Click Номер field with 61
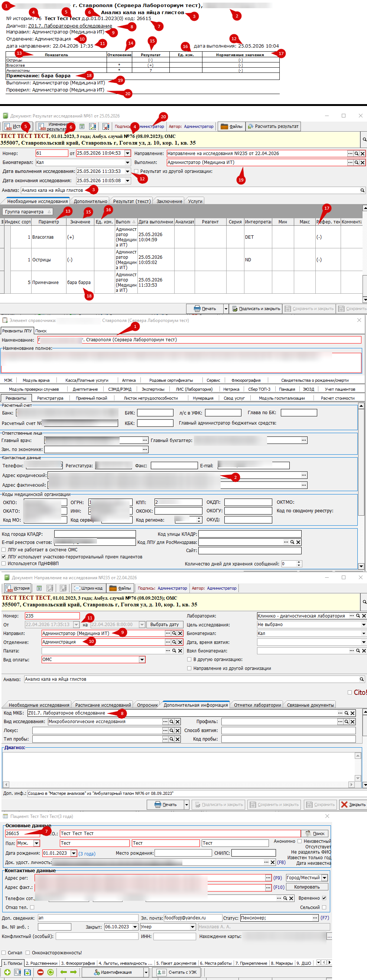The image size is (367, 980). pos(52,153)
